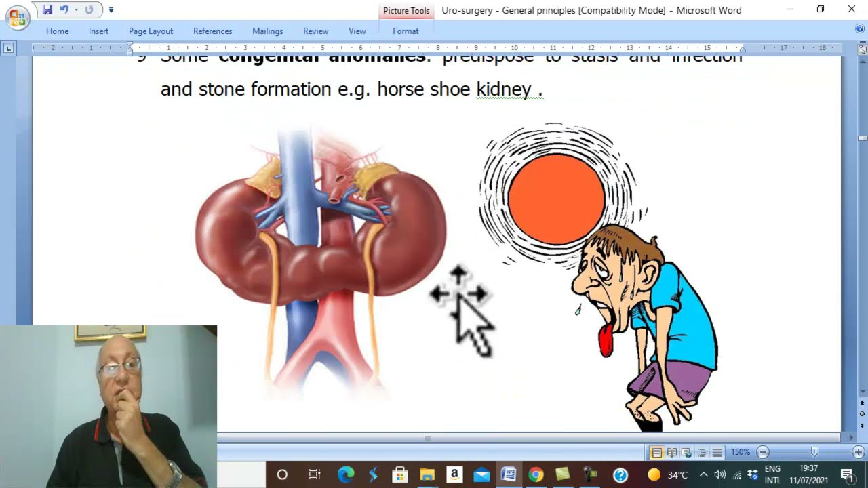Redo the last action
868x488 pixels.
pos(89,9)
